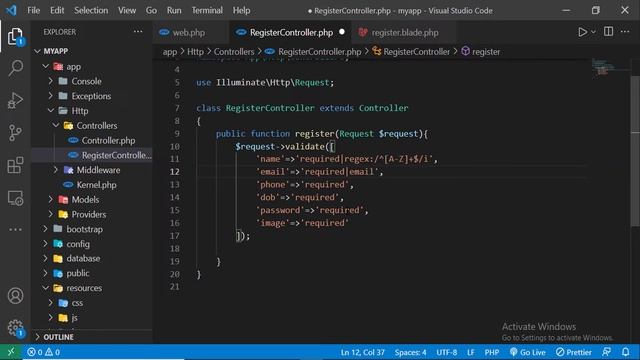
Task: Open Controller.php in explorer
Action: point(92,140)
